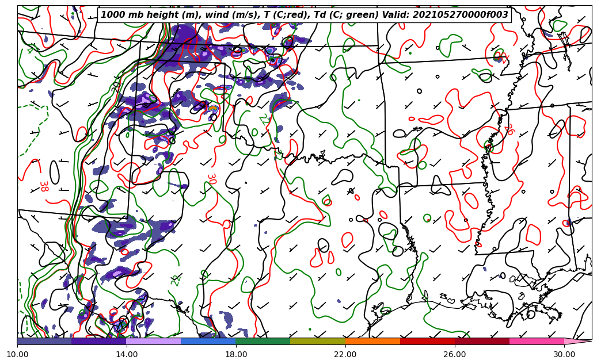Click the lavender colorbar segment
597x364 pixels.
tap(154, 341)
